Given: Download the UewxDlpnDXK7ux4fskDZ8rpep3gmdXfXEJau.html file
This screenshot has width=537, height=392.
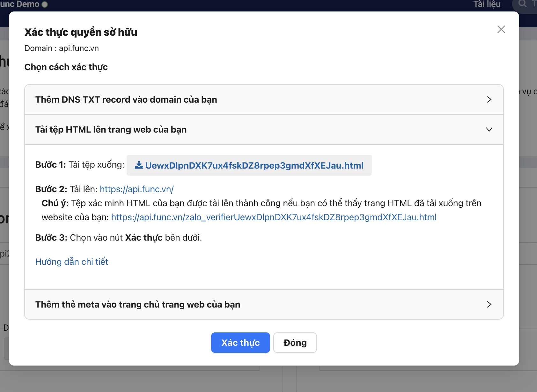Looking at the screenshot, I should point(254,165).
